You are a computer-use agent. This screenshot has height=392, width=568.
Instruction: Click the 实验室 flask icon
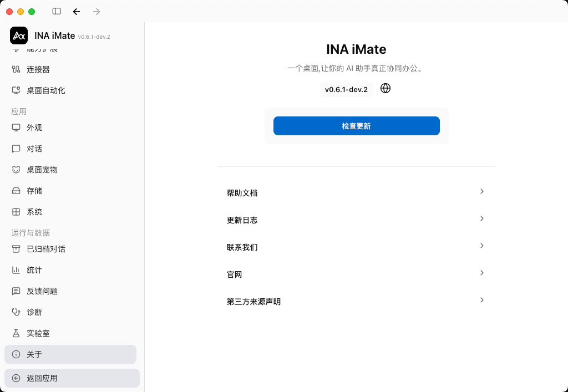[16, 333]
